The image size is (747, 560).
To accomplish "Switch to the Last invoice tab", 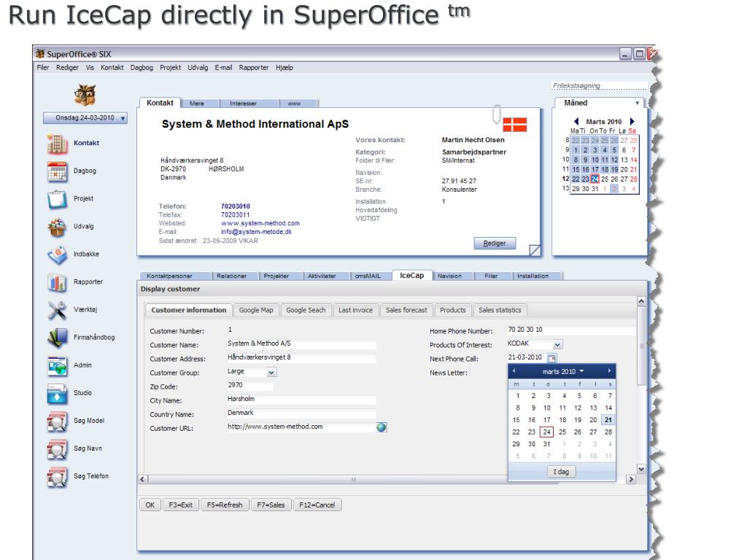I will pyautogui.click(x=355, y=310).
